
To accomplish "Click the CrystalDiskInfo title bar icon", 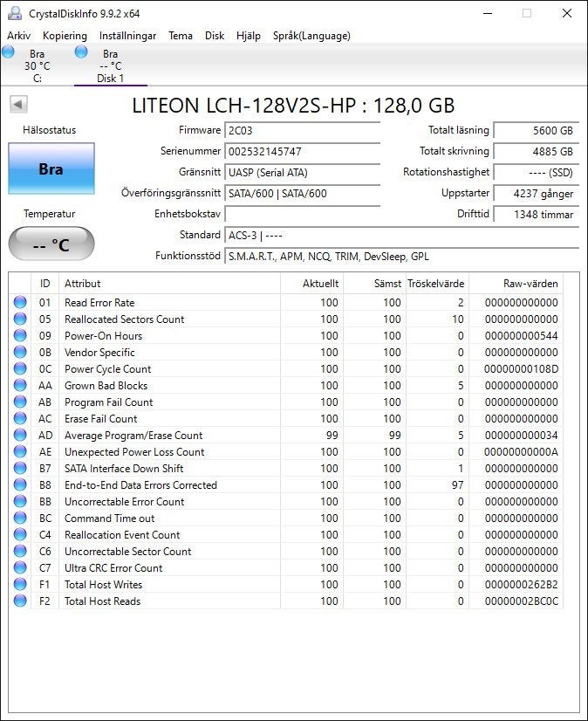I will pos(15,13).
